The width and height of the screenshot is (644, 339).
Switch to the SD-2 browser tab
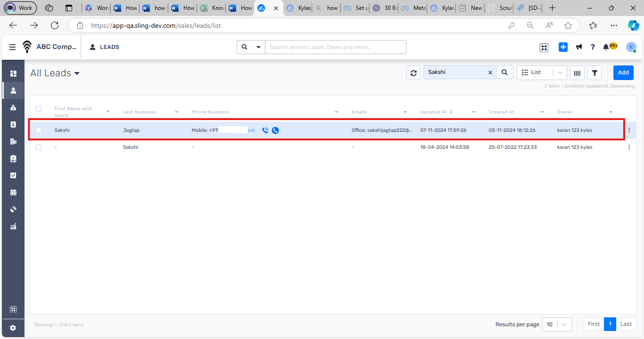(528, 8)
